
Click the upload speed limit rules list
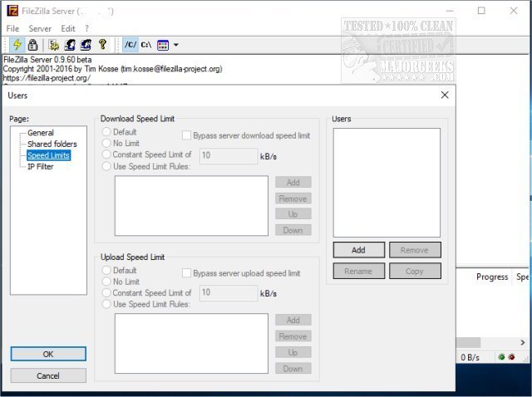[x=191, y=344]
